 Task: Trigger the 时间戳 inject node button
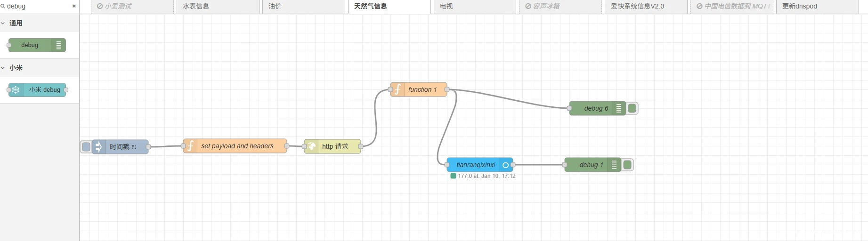click(x=86, y=147)
